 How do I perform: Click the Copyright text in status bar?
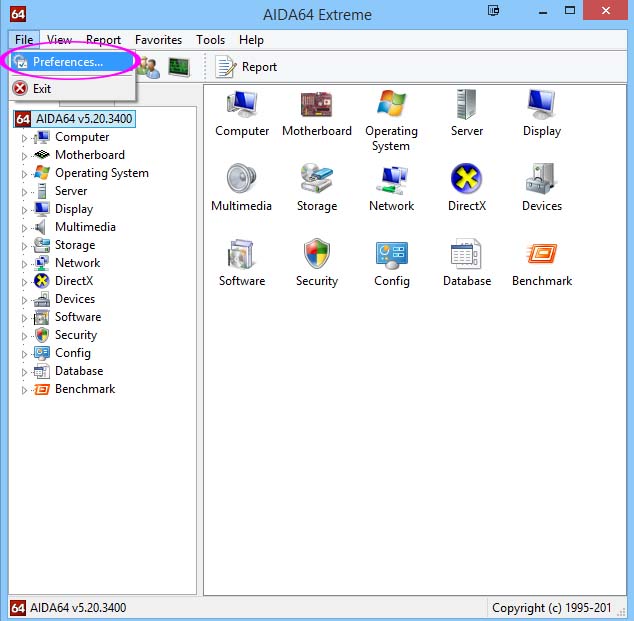click(x=551, y=608)
